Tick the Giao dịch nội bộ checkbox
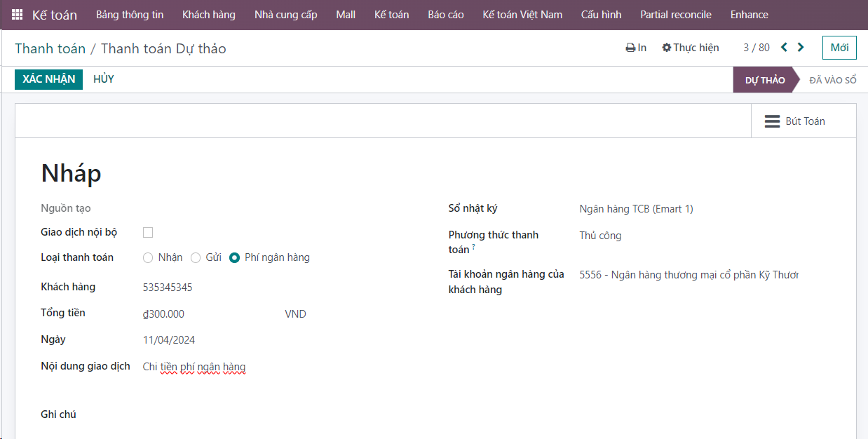This screenshot has height=439, width=868. point(148,232)
